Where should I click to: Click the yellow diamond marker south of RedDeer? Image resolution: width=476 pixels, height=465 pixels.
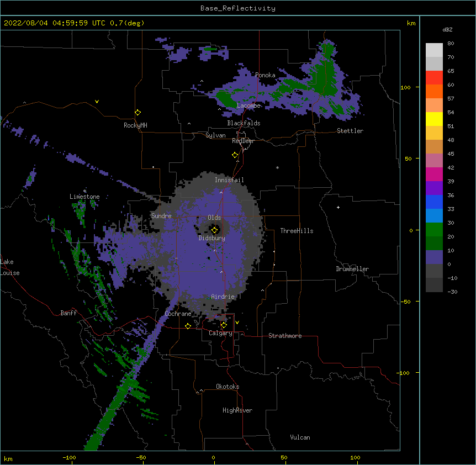(235, 155)
